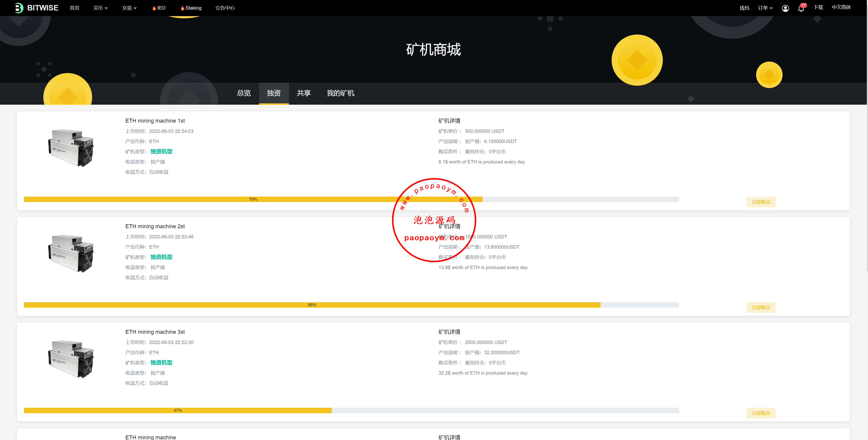Open the 钱包 wallet link
The image size is (868, 440).
point(744,8)
